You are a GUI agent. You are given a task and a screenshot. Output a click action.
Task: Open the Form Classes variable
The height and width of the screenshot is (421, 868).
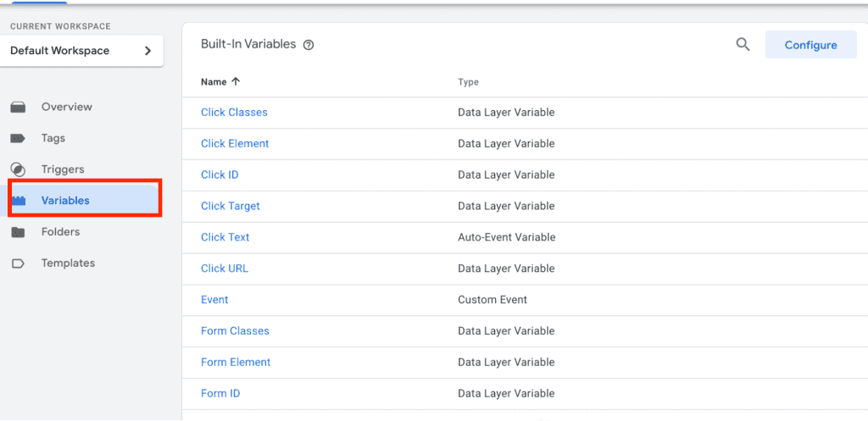[x=236, y=331]
